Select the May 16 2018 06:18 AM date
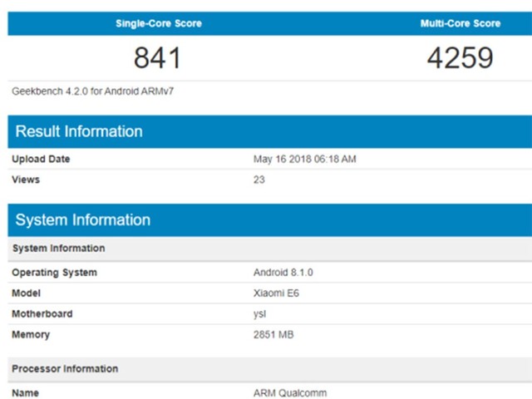Screen dimensions: 532x399 305,159
